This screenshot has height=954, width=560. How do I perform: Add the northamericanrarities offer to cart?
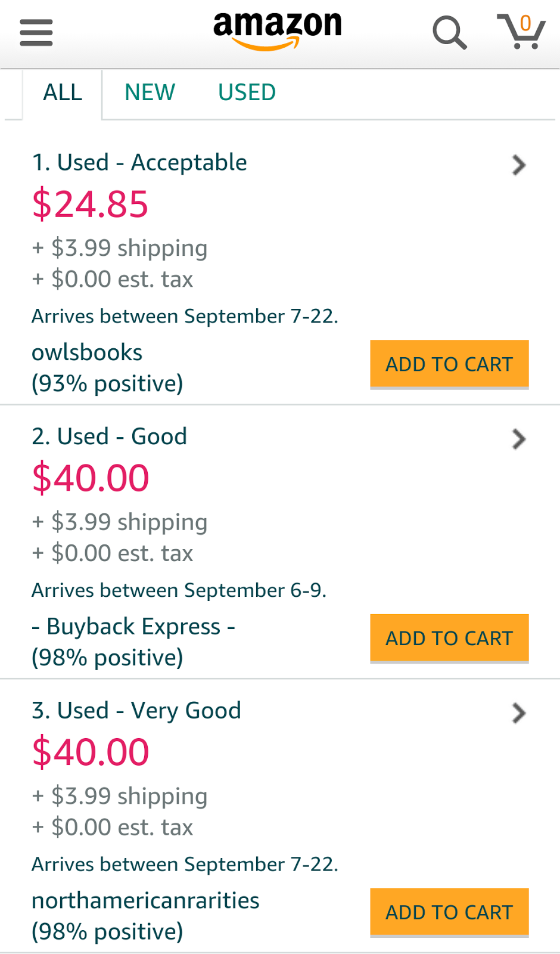click(x=449, y=912)
